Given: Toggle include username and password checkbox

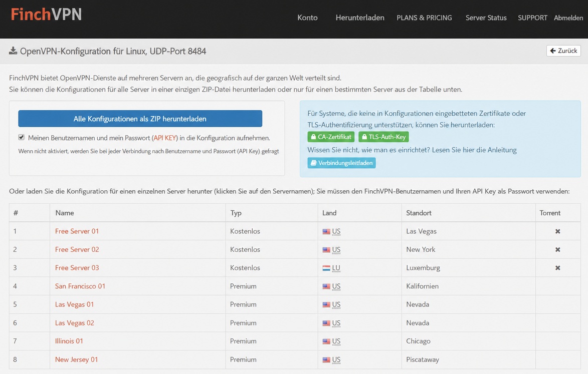Looking at the screenshot, I should point(22,137).
